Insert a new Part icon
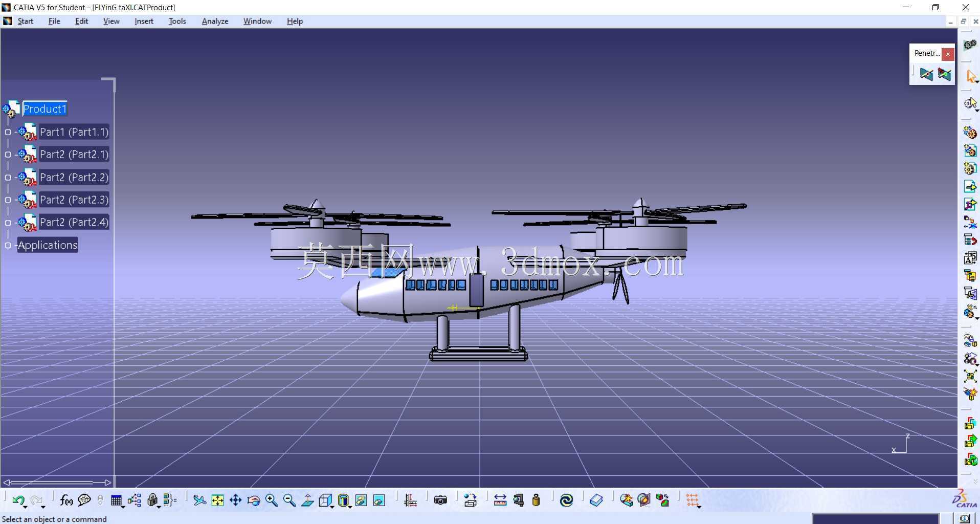980x524 pixels. [x=970, y=168]
